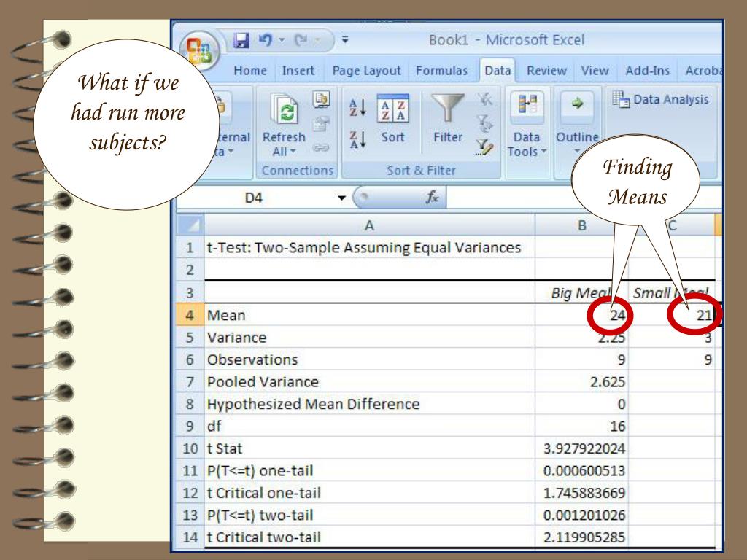
Task: Click the P(T<=t) one-tail label
Action: pyautogui.click(x=369, y=470)
